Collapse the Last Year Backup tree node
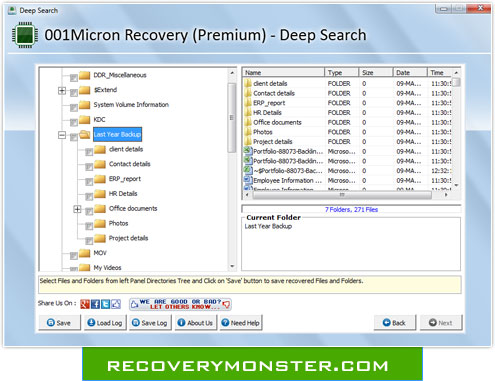 (62, 135)
